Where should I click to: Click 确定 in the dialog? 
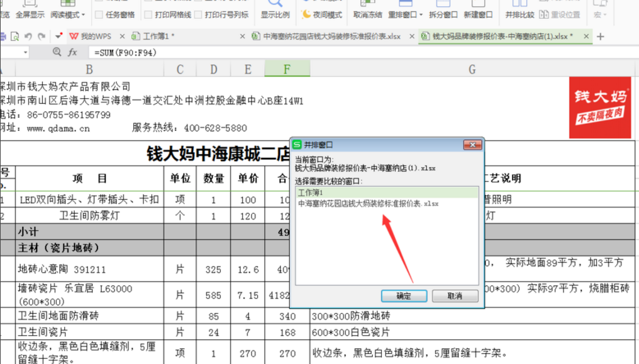pos(403,296)
